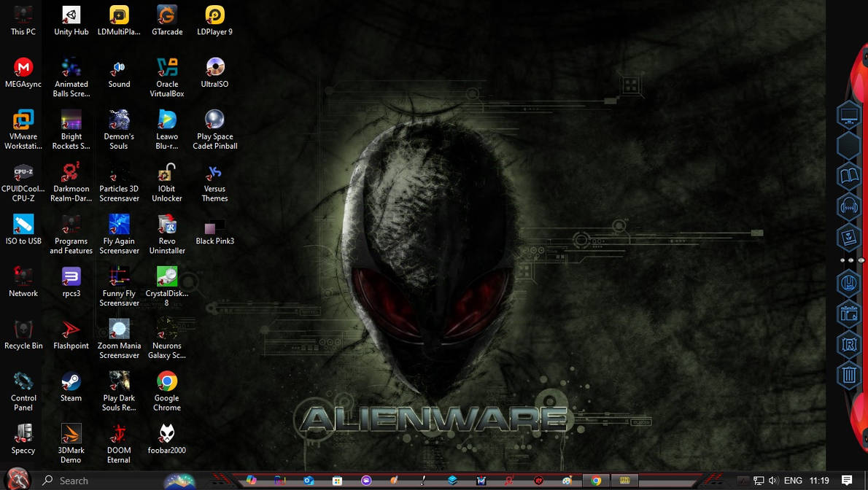The width and height of the screenshot is (868, 490).
Task: Select the GTarcade desktop icon
Action: click(x=166, y=21)
